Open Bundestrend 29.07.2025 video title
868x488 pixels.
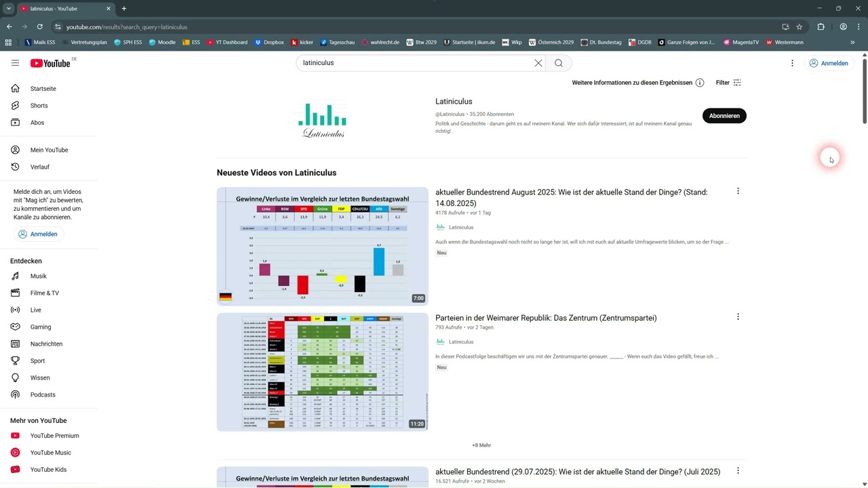(x=578, y=472)
